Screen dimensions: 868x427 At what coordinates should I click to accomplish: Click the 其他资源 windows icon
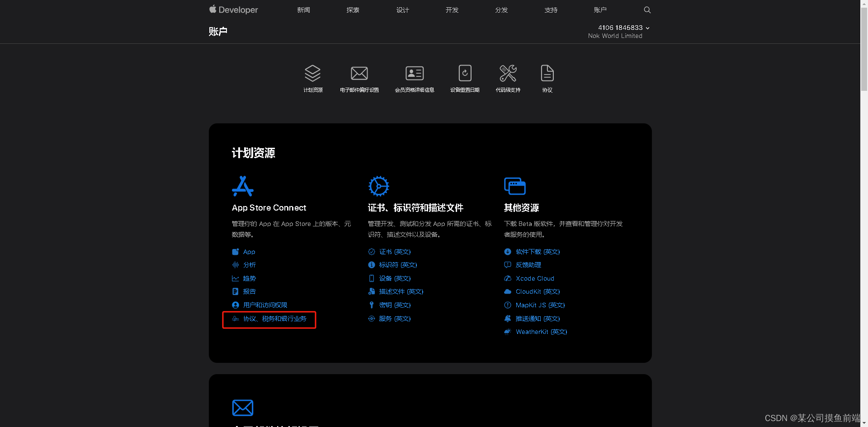click(x=515, y=186)
